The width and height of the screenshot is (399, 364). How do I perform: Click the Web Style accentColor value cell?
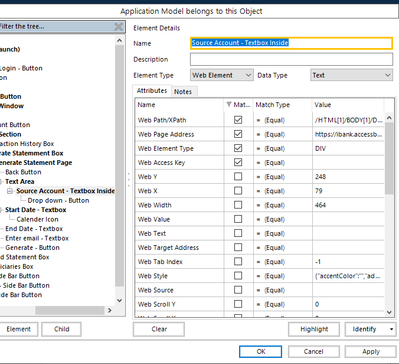pyautogui.click(x=349, y=276)
